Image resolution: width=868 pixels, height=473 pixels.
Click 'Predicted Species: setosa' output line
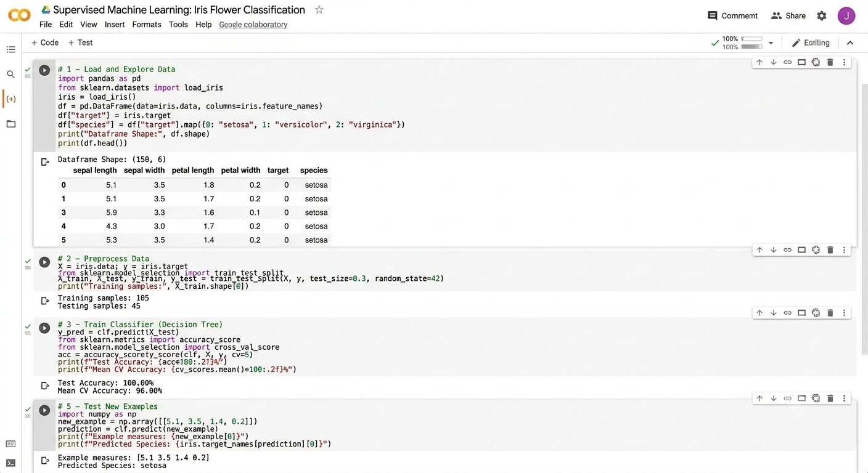coord(112,466)
